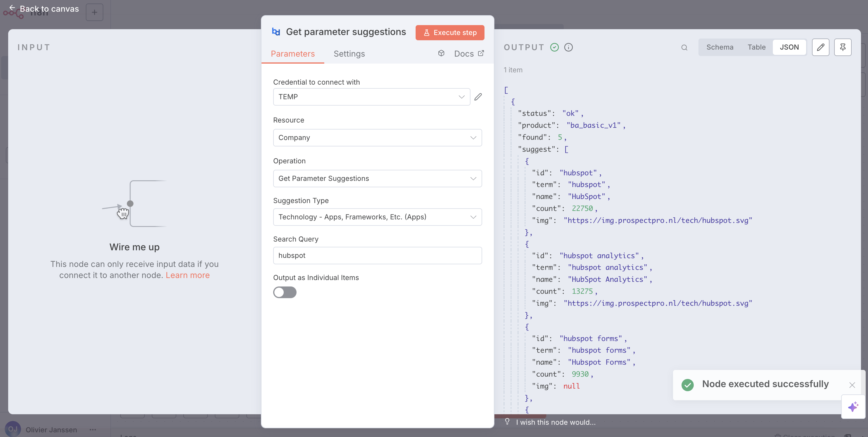Viewport: 868px width, 437px height.
Task: Click the lightbulb feedback icon
Action: point(507,422)
